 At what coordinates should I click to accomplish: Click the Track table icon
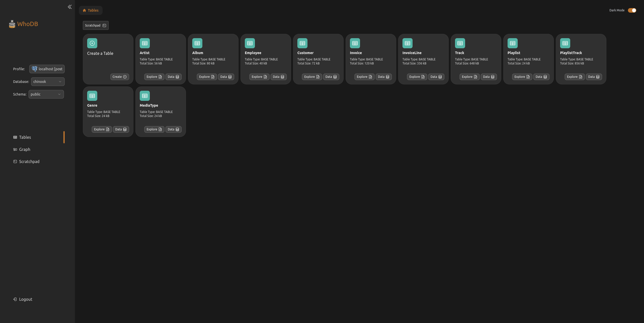[x=460, y=43]
